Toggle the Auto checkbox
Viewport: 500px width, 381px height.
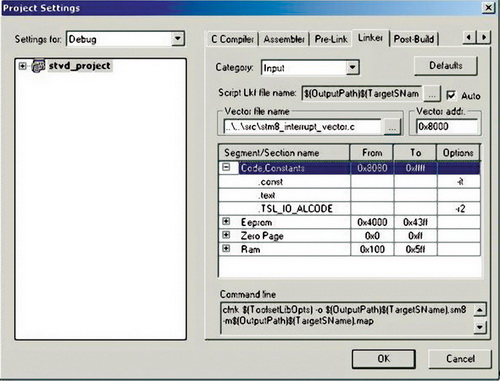[451, 95]
